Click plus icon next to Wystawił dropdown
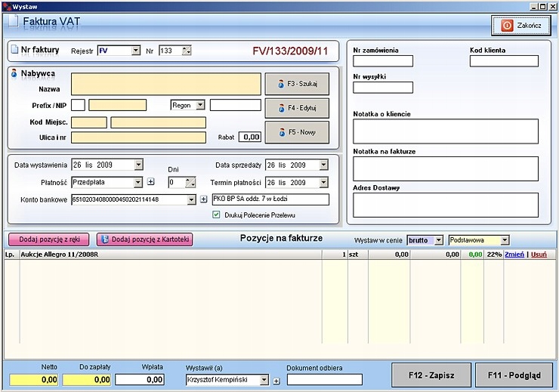559x392 pixels. 276,380
